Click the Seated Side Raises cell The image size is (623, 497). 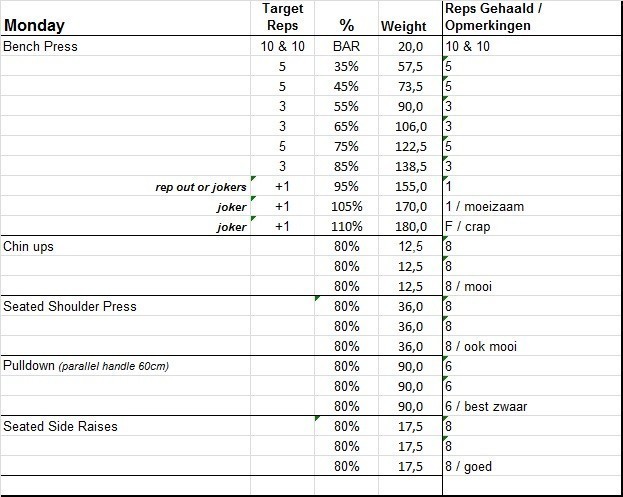(61, 426)
